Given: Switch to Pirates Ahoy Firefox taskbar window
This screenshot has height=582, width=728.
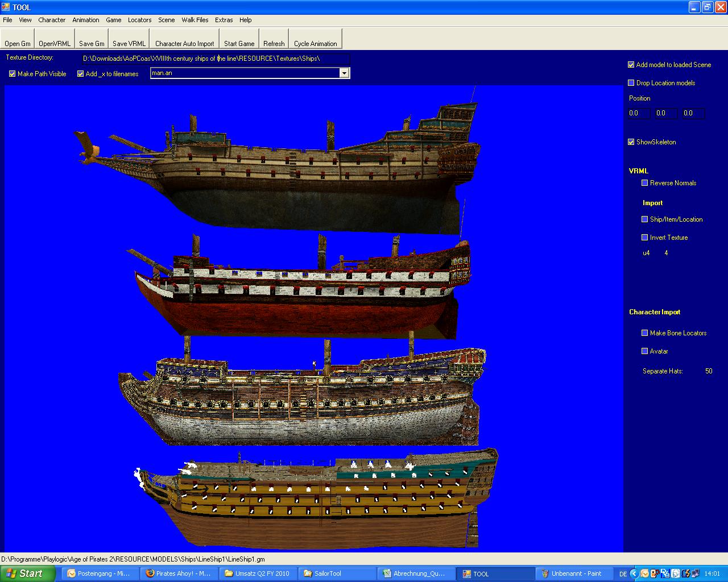Looking at the screenshot, I should [x=179, y=573].
